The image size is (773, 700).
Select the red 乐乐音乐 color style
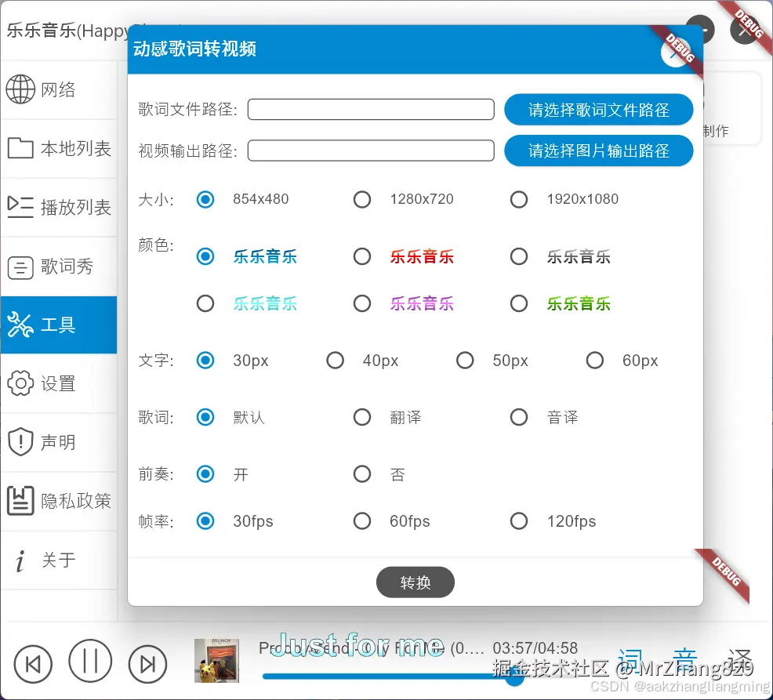pos(362,256)
